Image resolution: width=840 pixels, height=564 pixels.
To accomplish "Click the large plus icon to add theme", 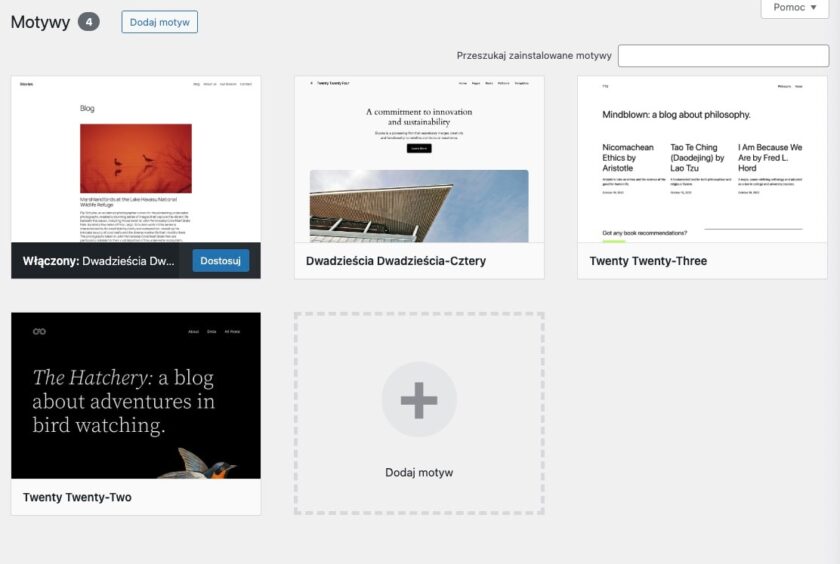I will click(419, 400).
